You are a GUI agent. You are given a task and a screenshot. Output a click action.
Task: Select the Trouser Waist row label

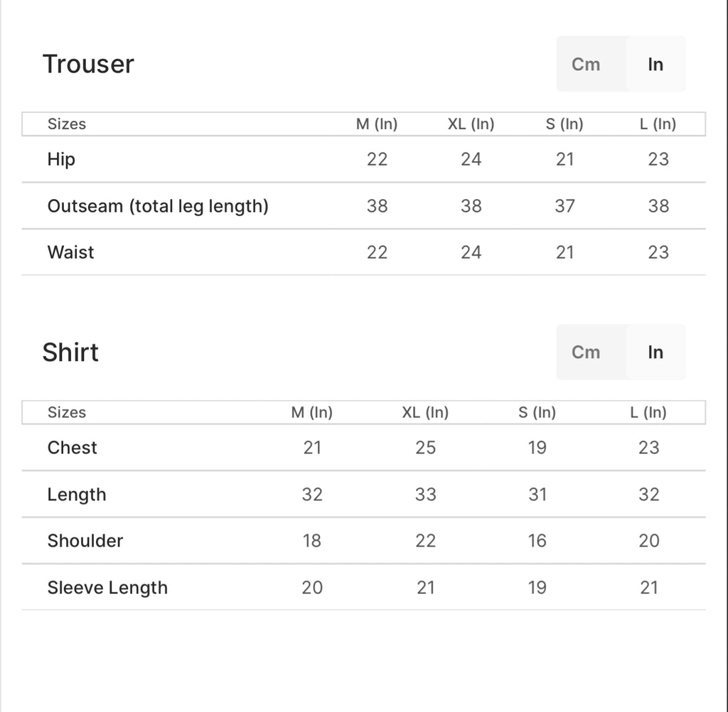click(x=70, y=252)
